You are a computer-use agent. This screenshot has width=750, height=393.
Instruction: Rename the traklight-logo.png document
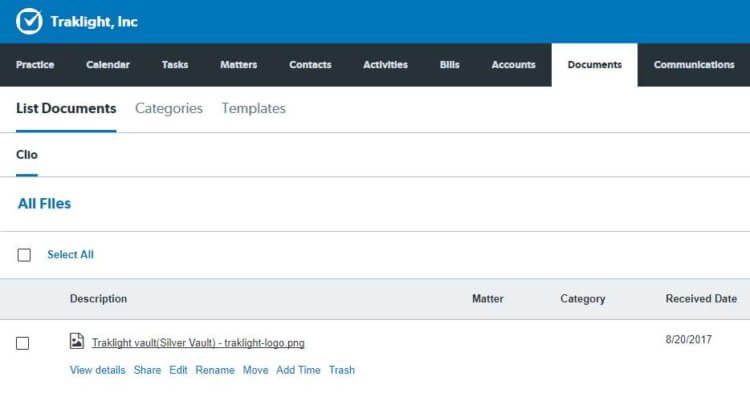point(215,370)
